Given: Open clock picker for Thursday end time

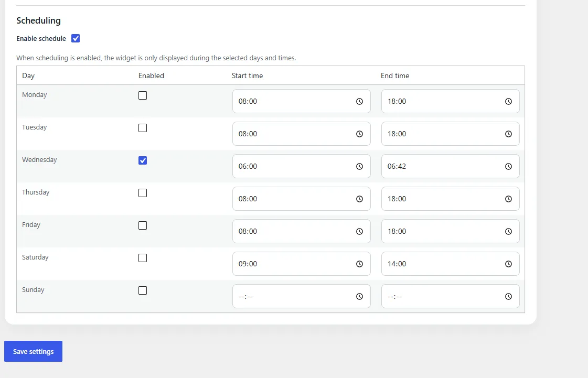Looking at the screenshot, I should pyautogui.click(x=508, y=199).
